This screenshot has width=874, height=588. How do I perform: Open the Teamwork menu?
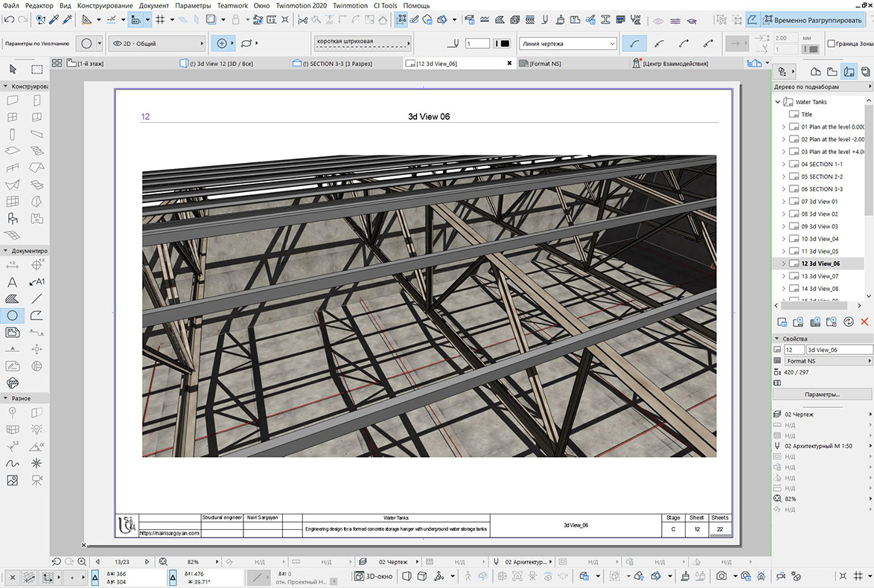pos(232,5)
